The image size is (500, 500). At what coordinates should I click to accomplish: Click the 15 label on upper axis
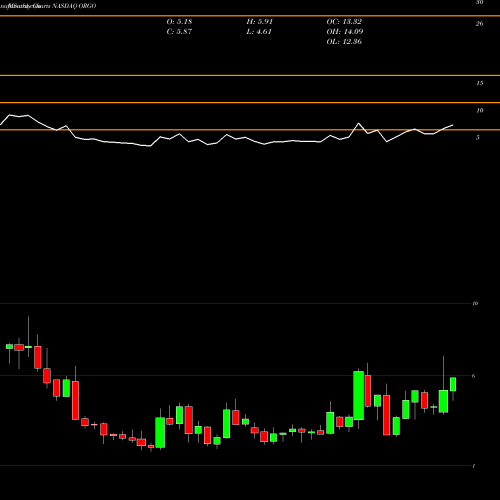pos(480,83)
